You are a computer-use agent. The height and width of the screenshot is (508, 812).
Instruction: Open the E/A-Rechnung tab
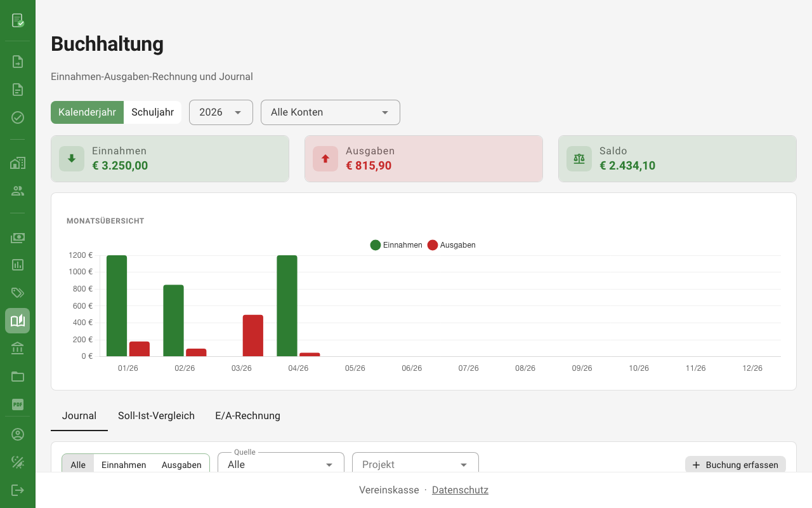247,416
